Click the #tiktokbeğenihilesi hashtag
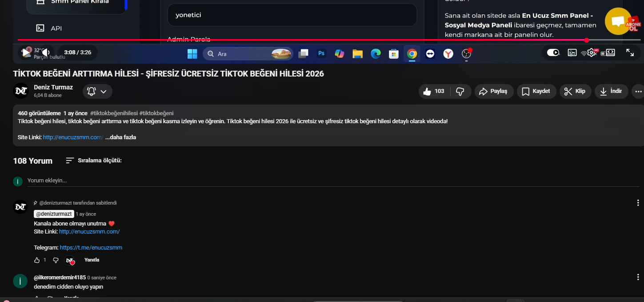 [x=114, y=113]
